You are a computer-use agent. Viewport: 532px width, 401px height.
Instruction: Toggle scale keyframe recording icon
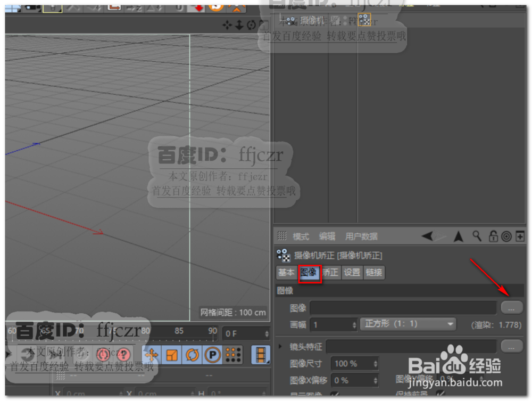coord(172,355)
